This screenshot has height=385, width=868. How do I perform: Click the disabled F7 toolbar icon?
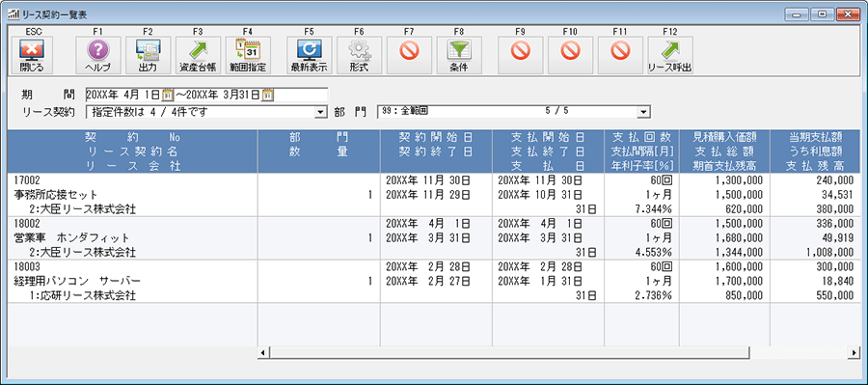point(409,56)
